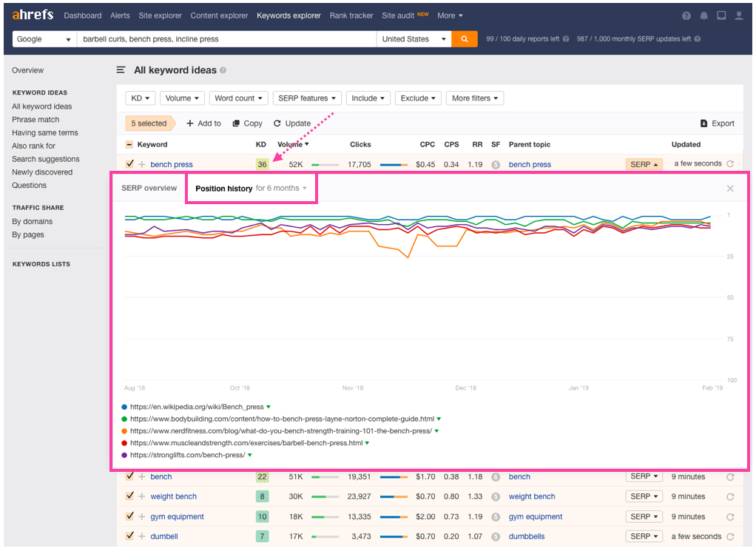This screenshot has width=756, height=551.
Task: Open the user account icon
Action: click(739, 16)
